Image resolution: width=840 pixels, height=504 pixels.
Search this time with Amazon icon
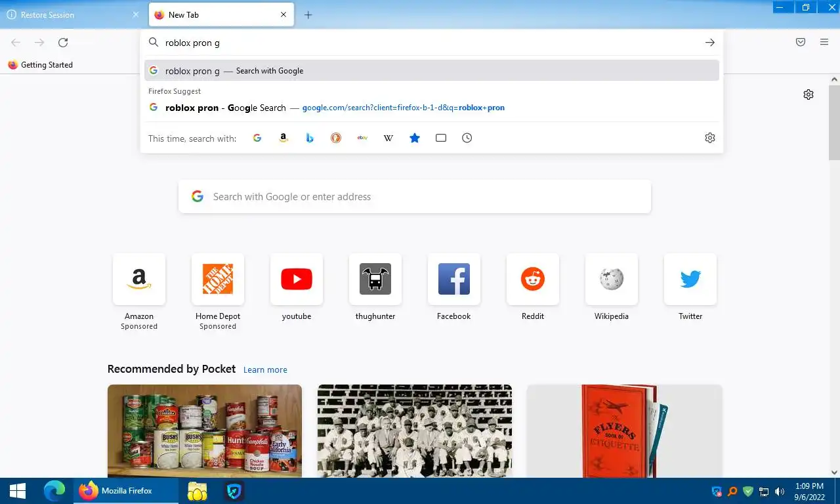click(283, 138)
